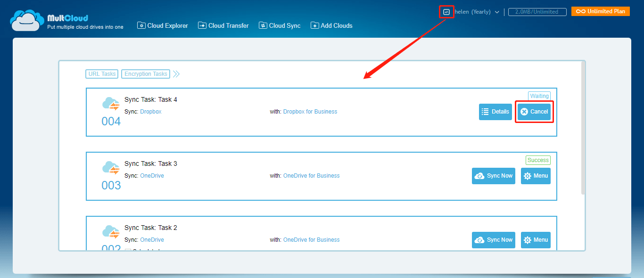Switch to the Encryption Tasks tab
Screen dimensions: 644x278
pos(146,74)
